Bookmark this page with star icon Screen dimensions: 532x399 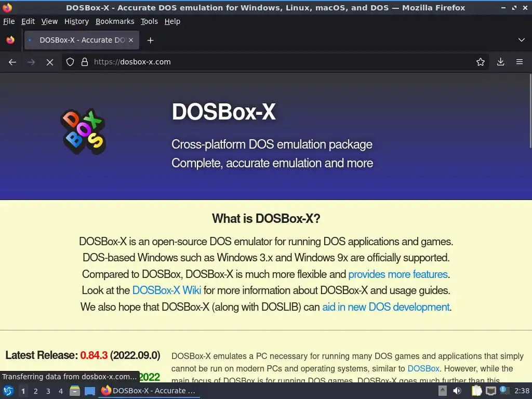pos(481,62)
